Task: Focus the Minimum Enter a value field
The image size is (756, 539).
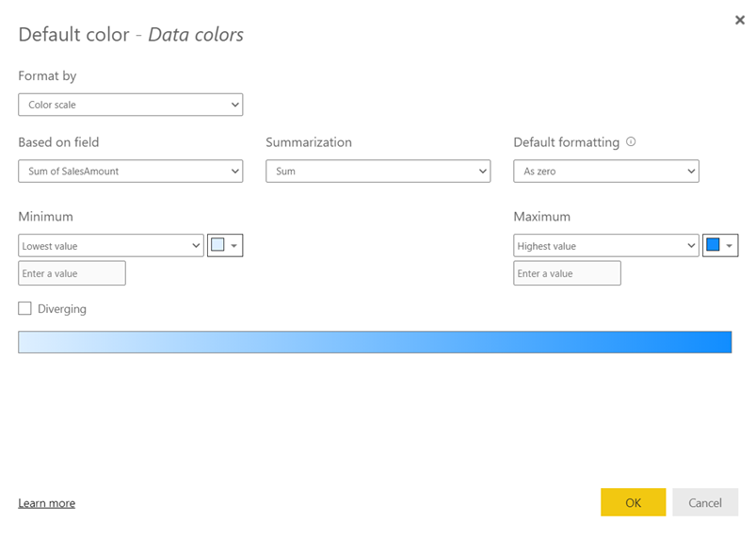Action: [72, 273]
